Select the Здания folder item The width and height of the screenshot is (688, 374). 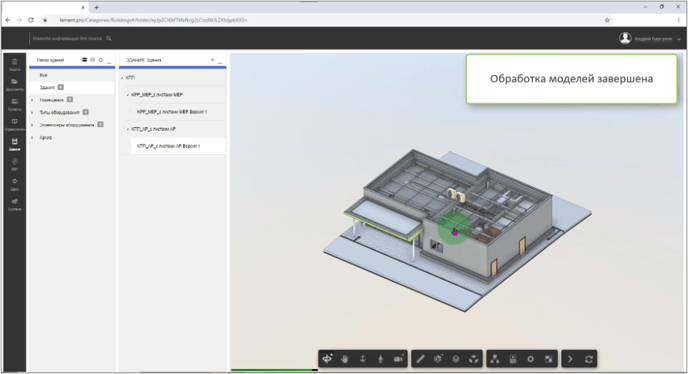click(72, 87)
